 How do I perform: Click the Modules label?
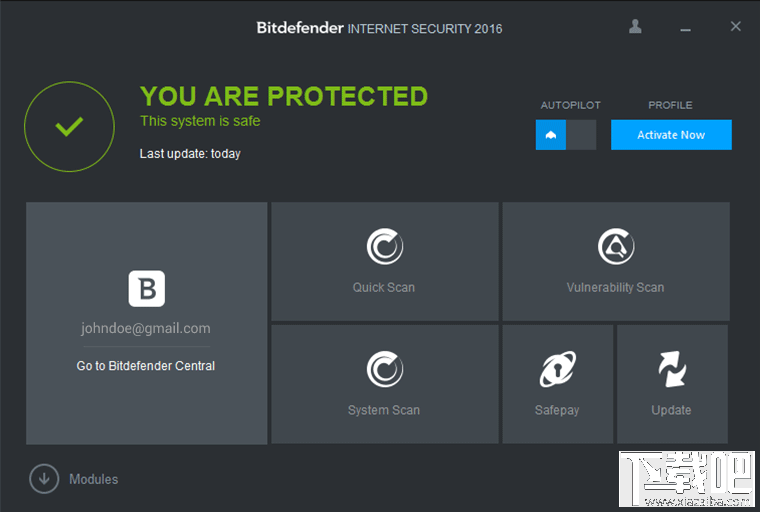pos(94,479)
